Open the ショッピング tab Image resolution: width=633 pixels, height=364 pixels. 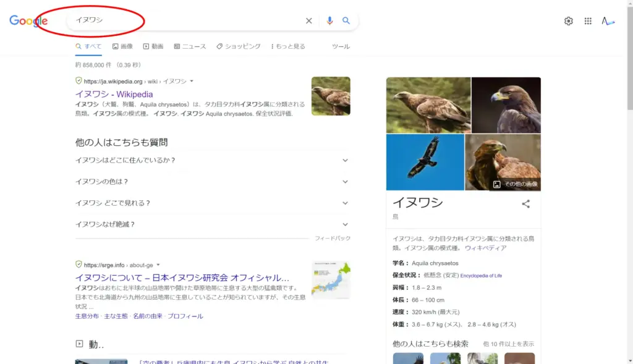pyautogui.click(x=238, y=46)
